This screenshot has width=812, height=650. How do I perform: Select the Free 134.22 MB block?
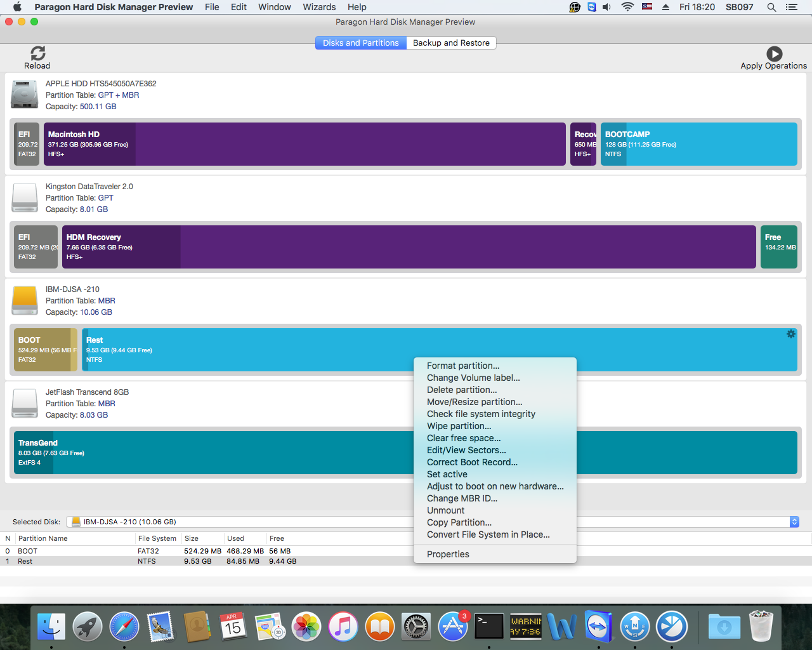tap(779, 247)
